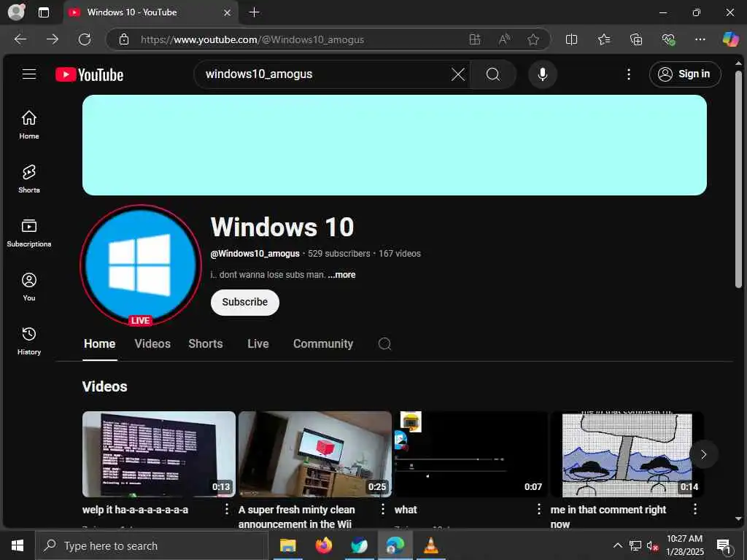This screenshot has width=747, height=560.
Task: Launch Firefox from the taskbar
Action: [x=323, y=545]
